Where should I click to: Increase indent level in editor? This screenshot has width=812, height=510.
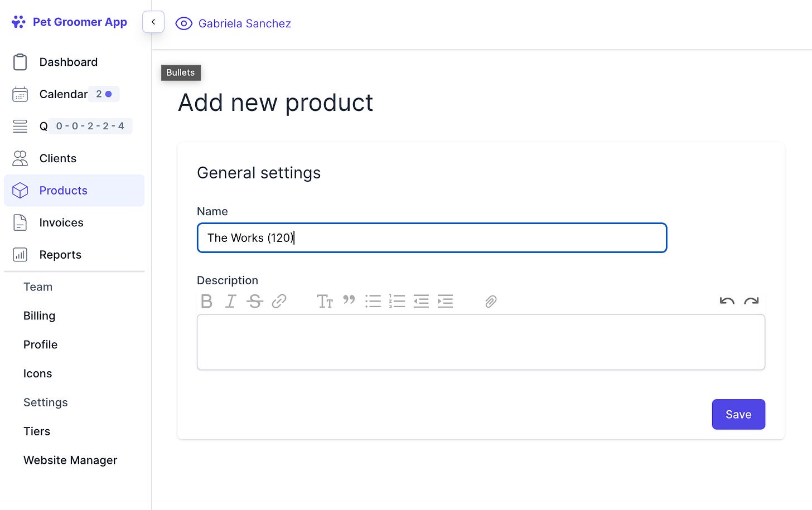click(x=445, y=302)
